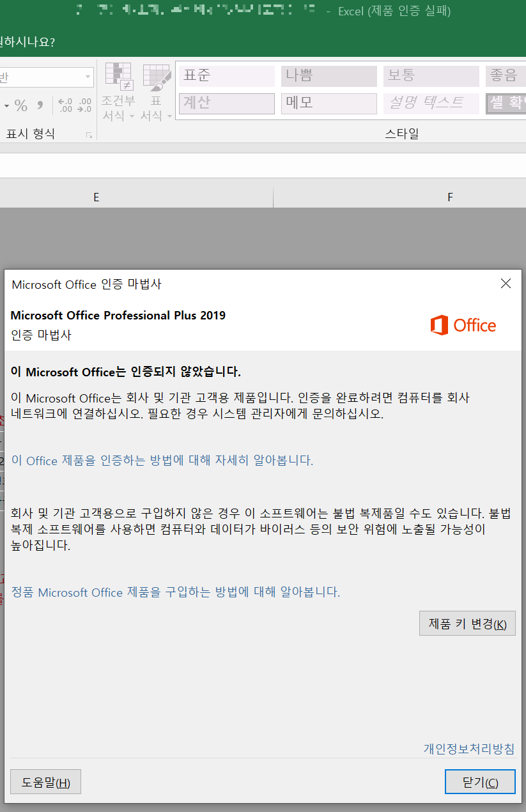This screenshot has width=526, height=812.
Task: Open the 표시 형식 dialog launcher
Action: point(89,135)
